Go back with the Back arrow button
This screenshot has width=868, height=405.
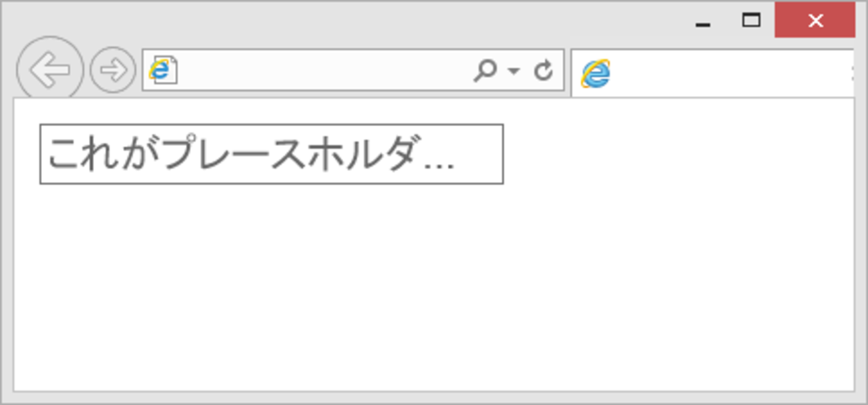click(49, 69)
